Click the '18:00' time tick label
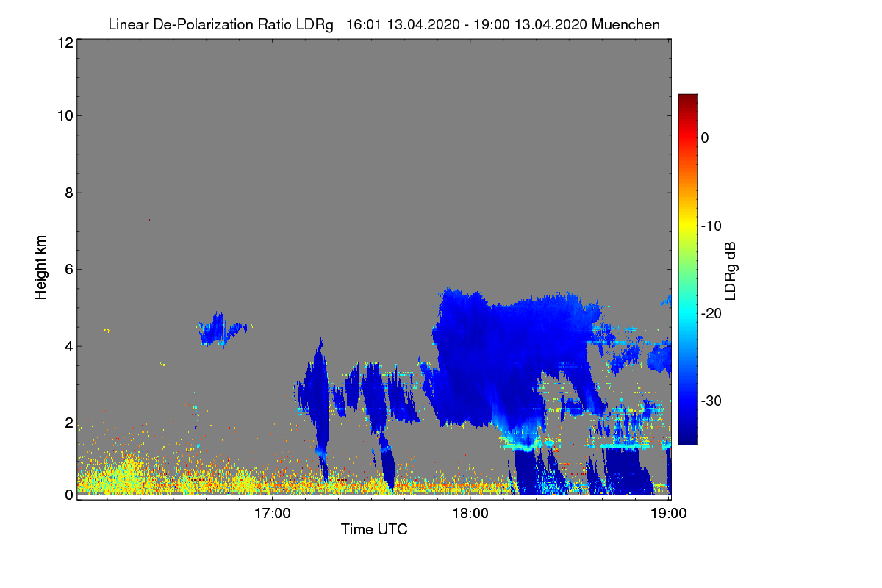The height and width of the screenshot is (588, 882). pos(470,514)
